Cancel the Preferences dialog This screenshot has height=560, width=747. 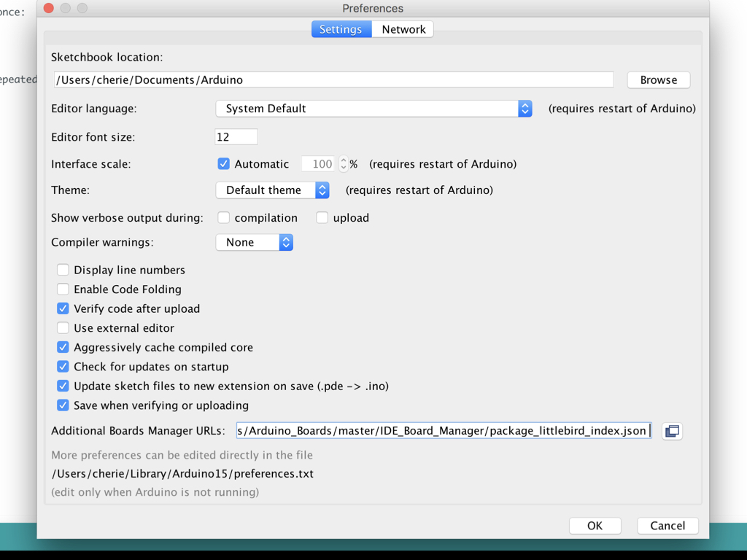tap(667, 526)
